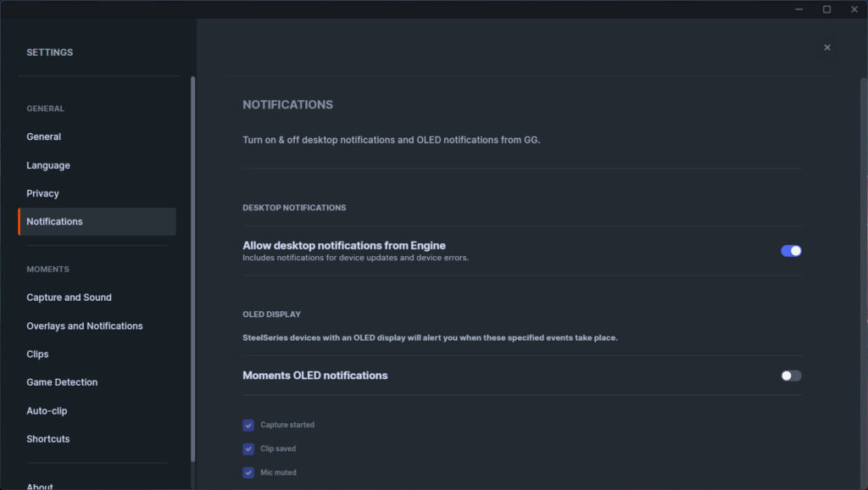This screenshot has height=490, width=868.
Task: Close the settings panel with X icon
Action: (827, 47)
